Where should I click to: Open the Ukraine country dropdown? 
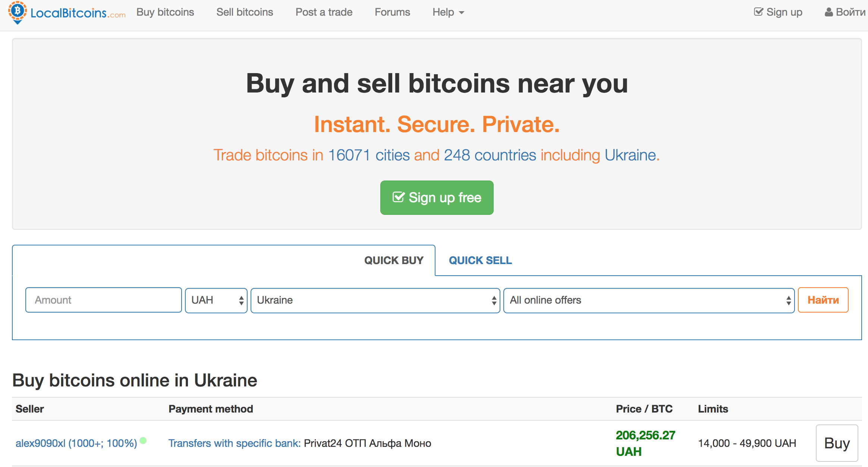point(375,300)
